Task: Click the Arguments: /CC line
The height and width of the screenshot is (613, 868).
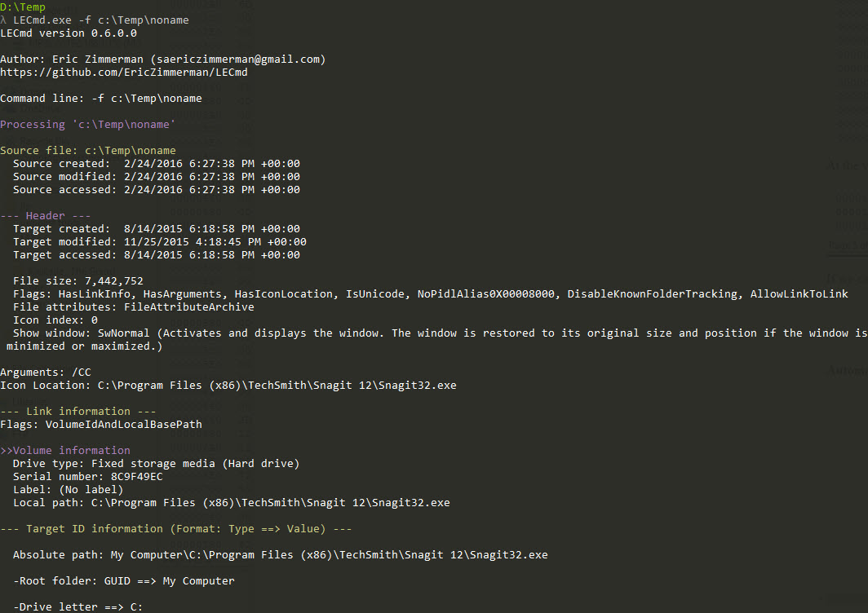Action: (x=46, y=373)
